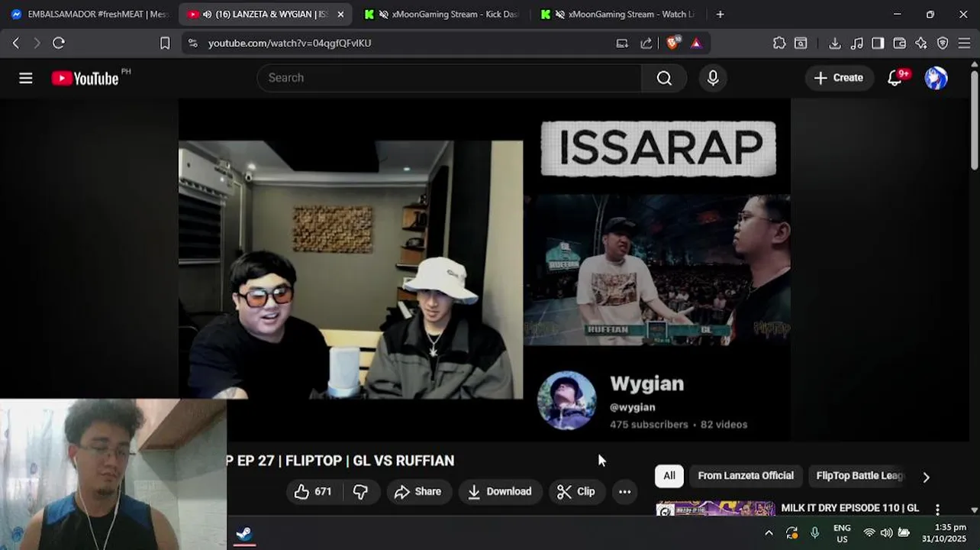Select the All filter chip
The image size is (980, 550).
tap(669, 475)
